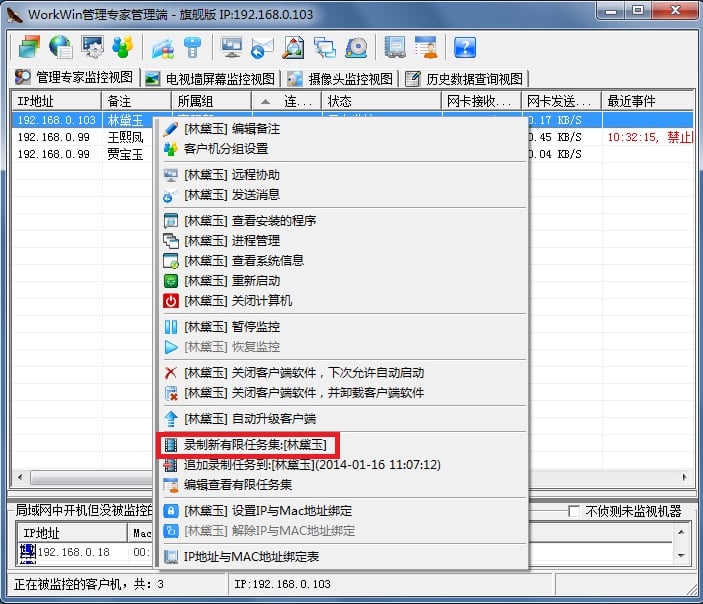Screen dimensions: 703x604
Task: Click the remote screen monitor toolbar icon
Action: (232, 48)
